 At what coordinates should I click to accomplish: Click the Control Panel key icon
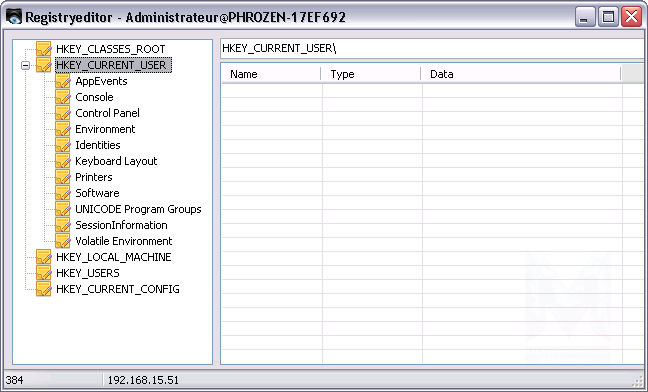(x=63, y=113)
